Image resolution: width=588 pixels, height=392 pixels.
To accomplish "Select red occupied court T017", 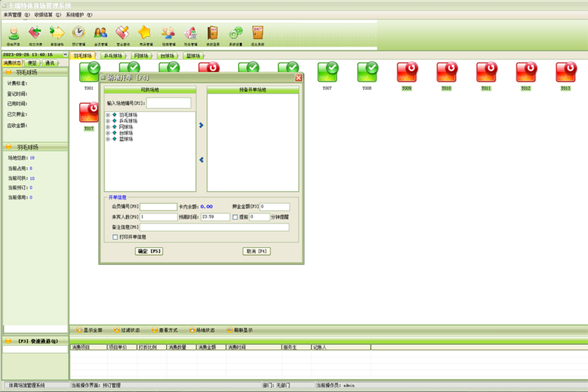I will coord(89,113).
